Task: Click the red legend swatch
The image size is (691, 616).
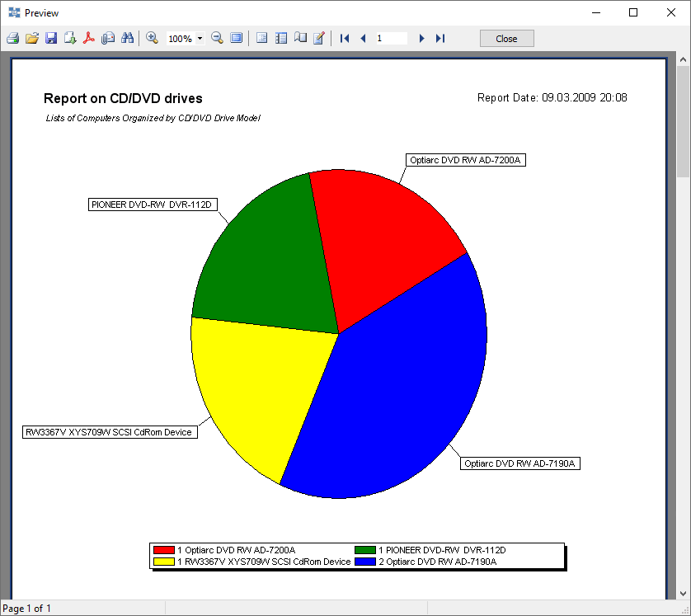Action: [x=164, y=550]
